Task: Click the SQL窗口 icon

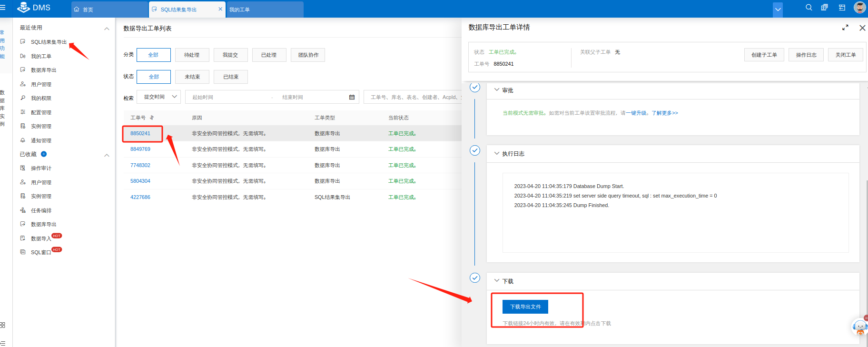Action: click(23, 252)
